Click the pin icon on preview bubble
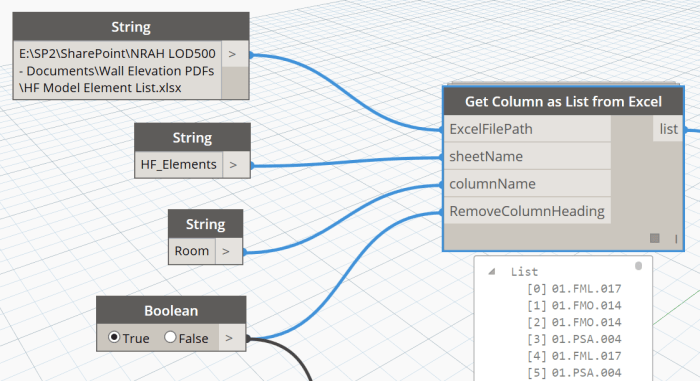Screen dimensions: 700x381 (x=638, y=266)
